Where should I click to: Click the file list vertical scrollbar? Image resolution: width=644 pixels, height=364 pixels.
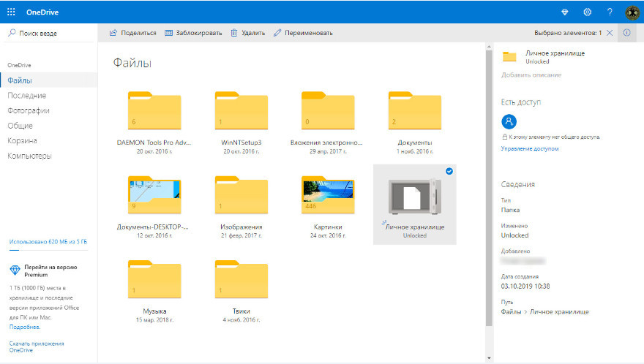(x=489, y=189)
